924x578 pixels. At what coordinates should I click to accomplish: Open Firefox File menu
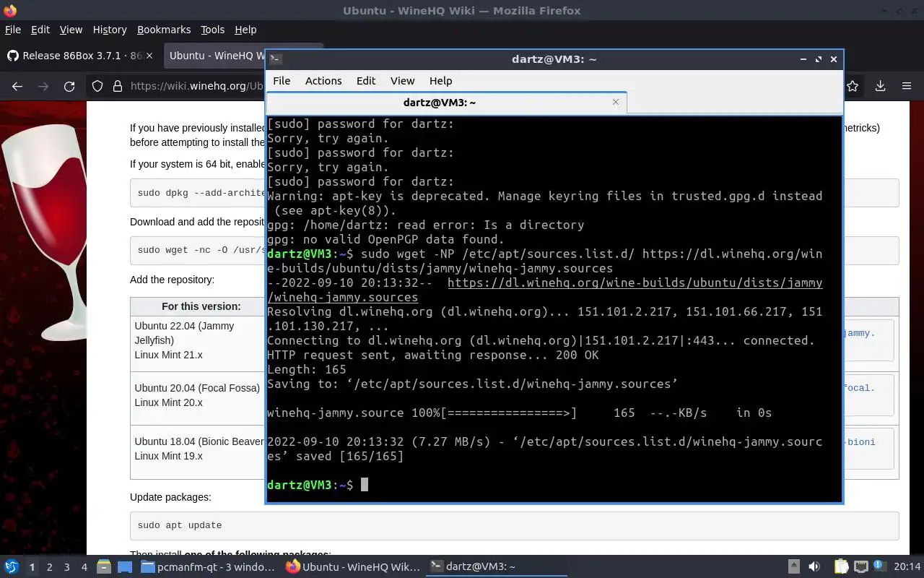coord(13,30)
